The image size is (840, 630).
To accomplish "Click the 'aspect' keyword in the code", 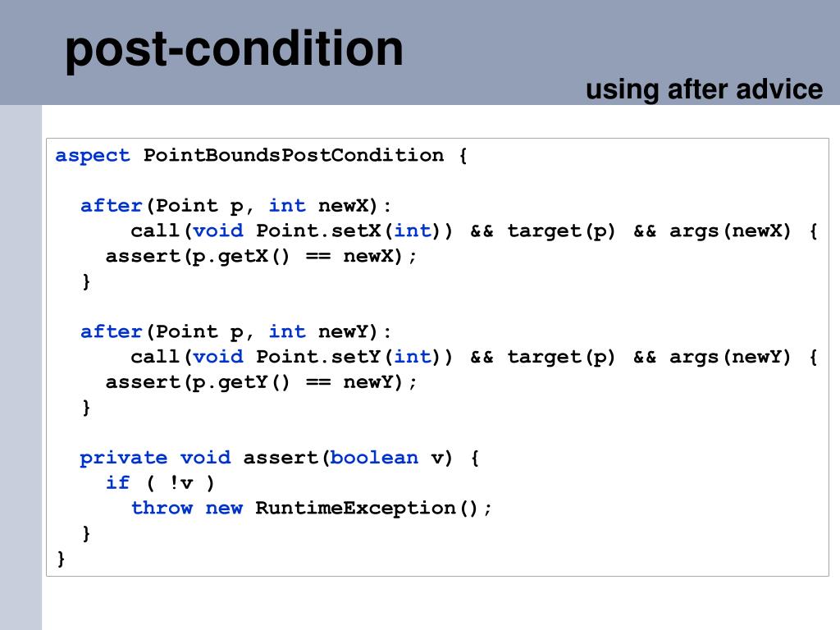I will [x=92, y=156].
